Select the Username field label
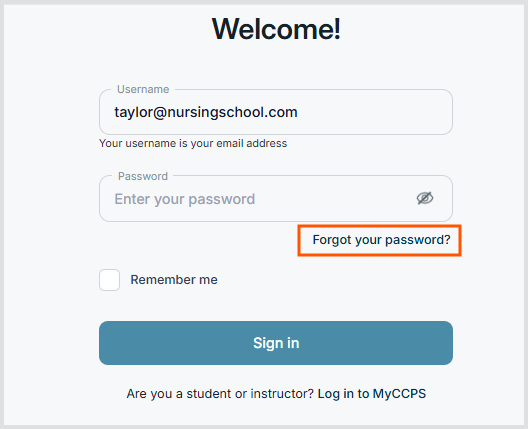The image size is (528, 429). click(x=143, y=89)
